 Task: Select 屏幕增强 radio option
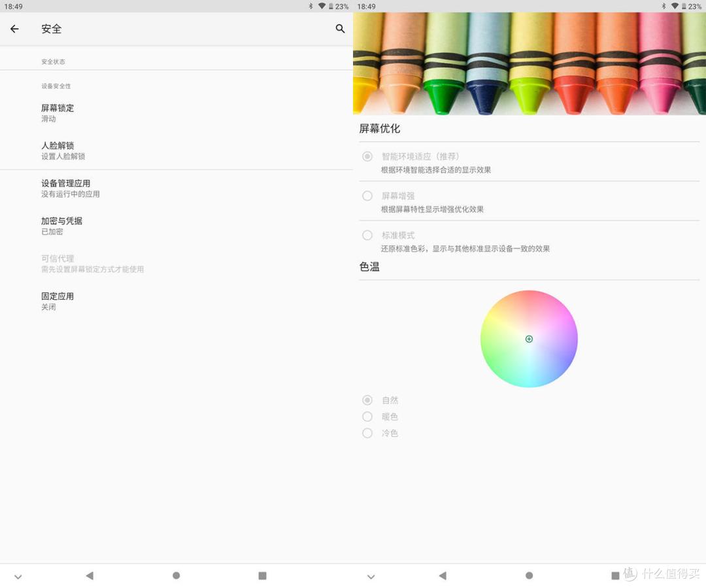(367, 196)
